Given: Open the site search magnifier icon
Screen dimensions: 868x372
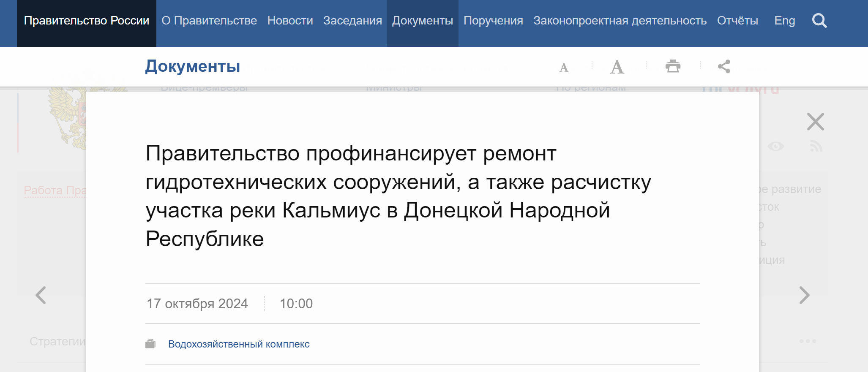Looking at the screenshot, I should point(819,21).
